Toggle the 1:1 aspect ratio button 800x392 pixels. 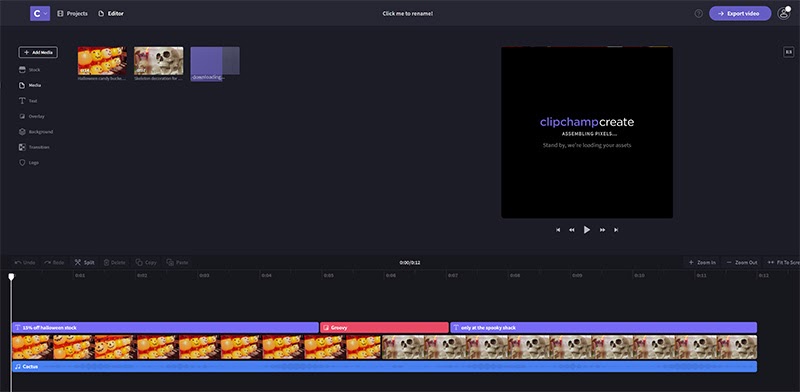click(x=789, y=52)
